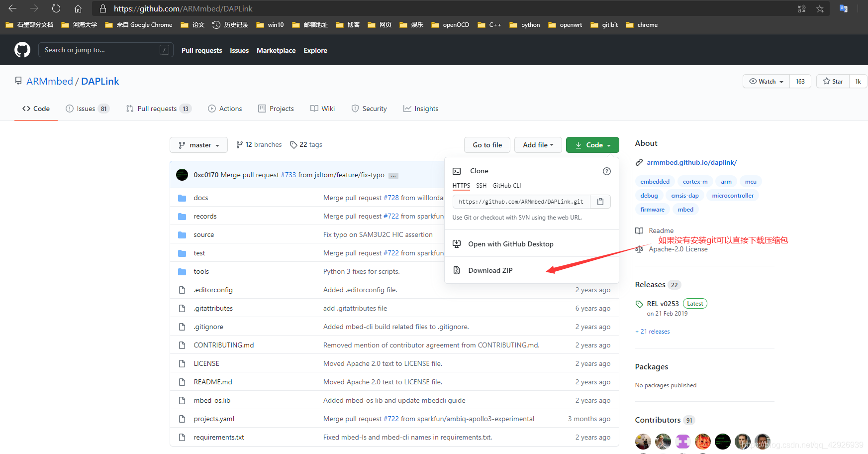Open armmbed.github.io/daplink link
The height and width of the screenshot is (454, 868).
[691, 162]
